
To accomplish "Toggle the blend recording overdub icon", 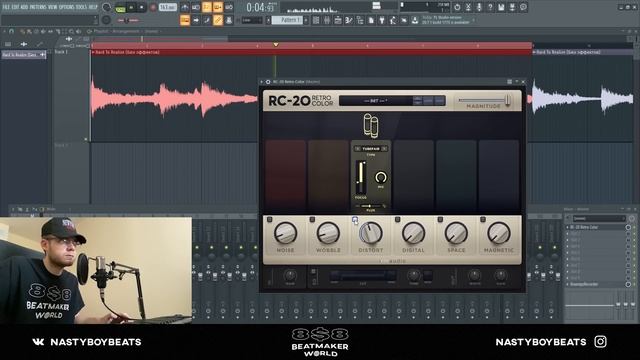I will click(x=218, y=7).
